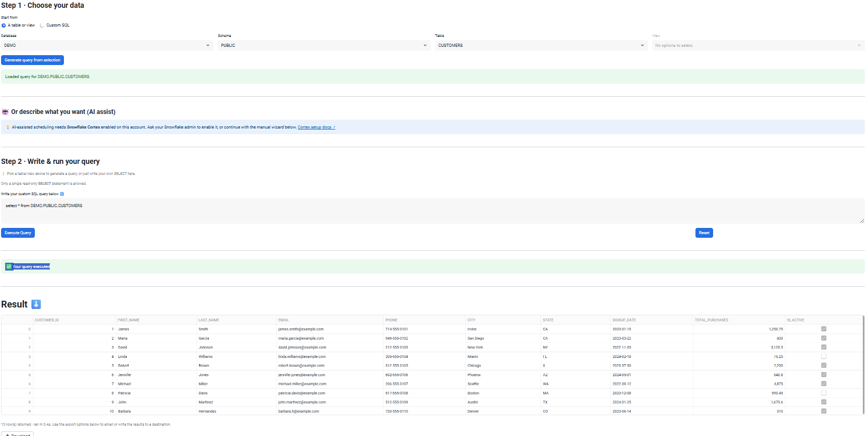Click the down-arrow icon after 'Write your custom SQL query below'

[x=62, y=194]
